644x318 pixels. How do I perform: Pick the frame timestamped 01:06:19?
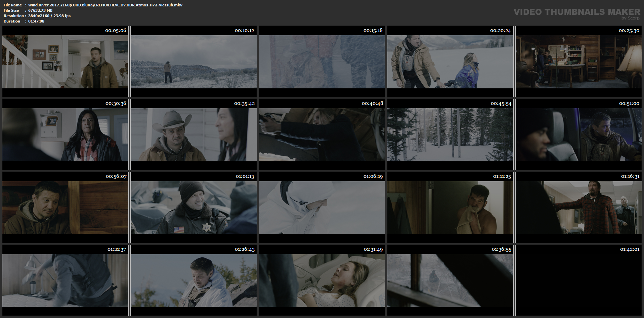(322, 207)
